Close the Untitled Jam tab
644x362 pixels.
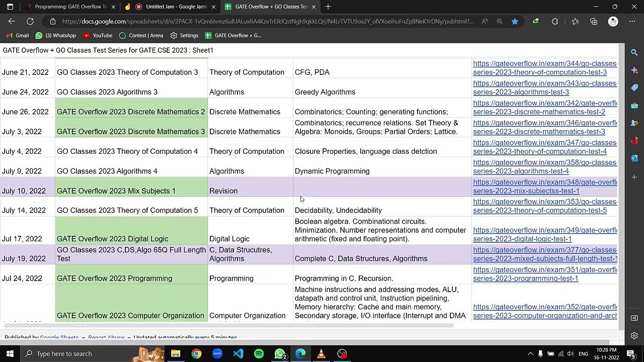click(x=214, y=7)
